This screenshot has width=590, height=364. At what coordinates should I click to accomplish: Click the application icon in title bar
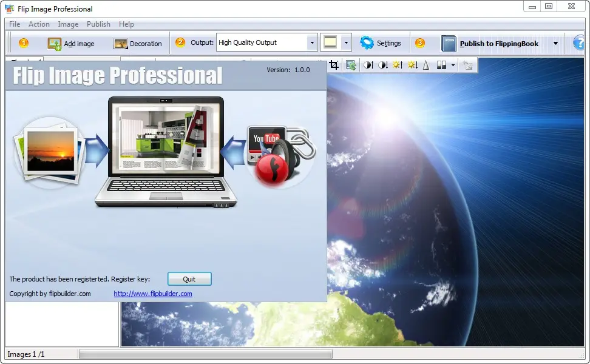tap(9, 8)
